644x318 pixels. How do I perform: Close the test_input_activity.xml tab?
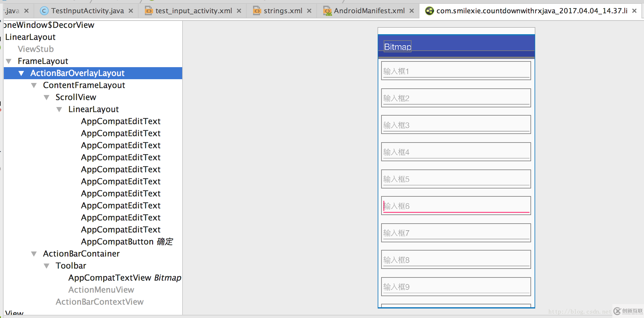click(239, 11)
